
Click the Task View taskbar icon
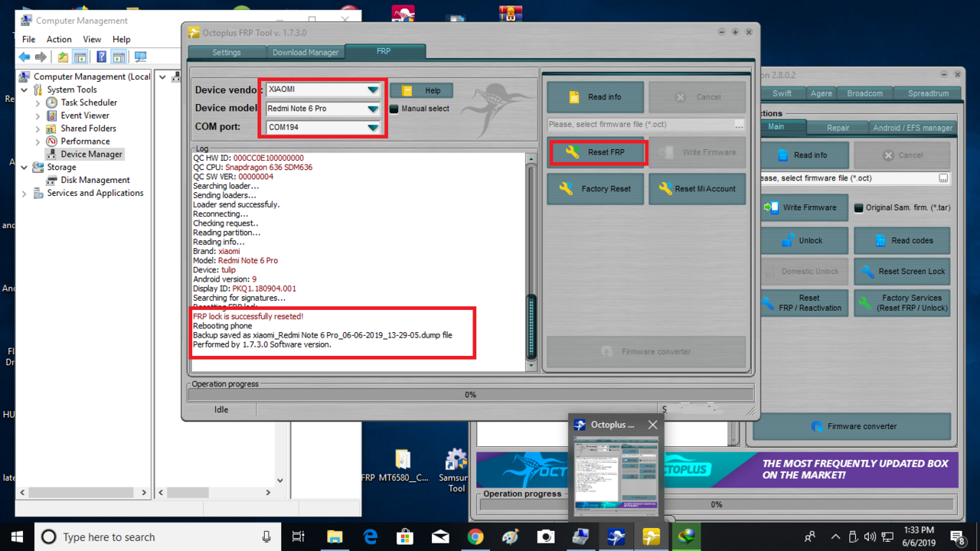(299, 537)
